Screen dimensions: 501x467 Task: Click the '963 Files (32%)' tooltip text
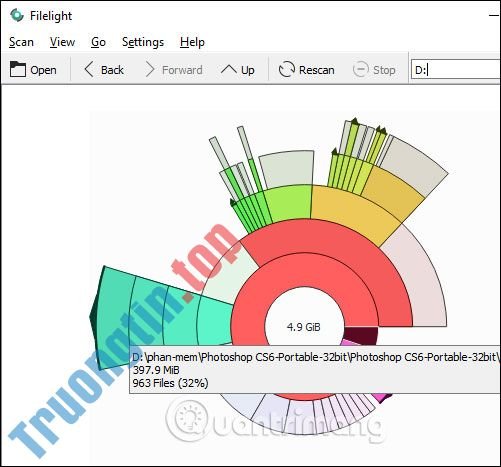click(x=170, y=383)
